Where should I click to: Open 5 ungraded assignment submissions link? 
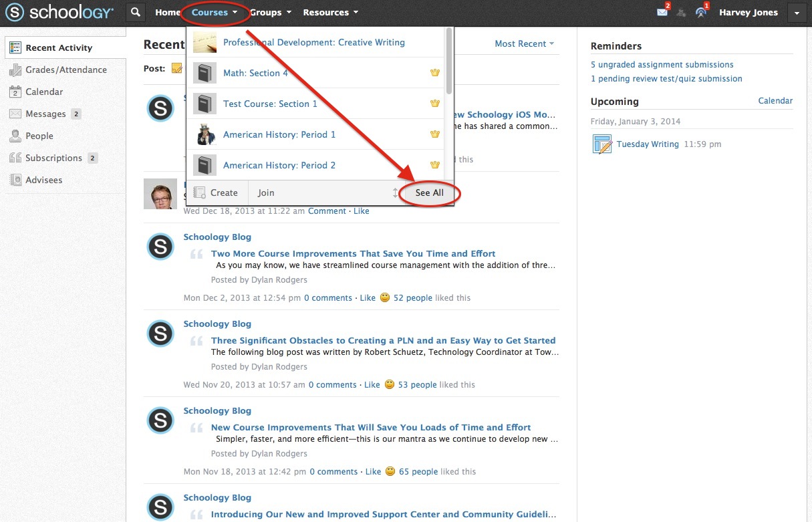click(662, 65)
